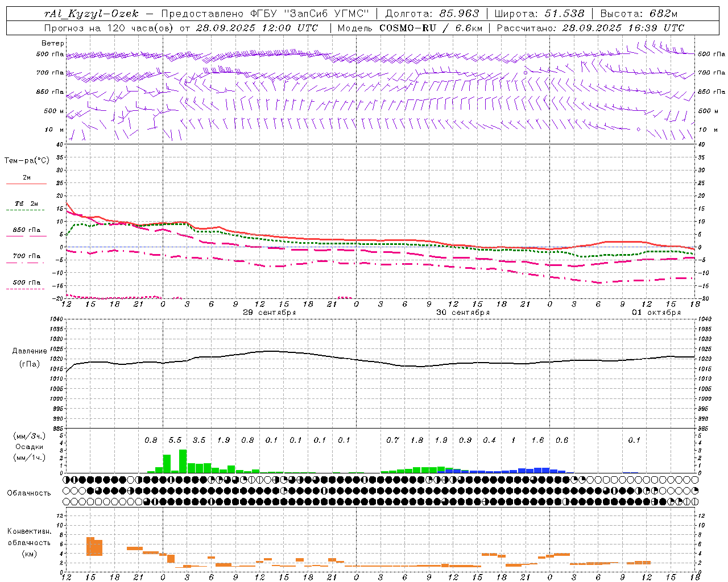Click the 0.4 precipitation total
The image size is (728, 582).
[x=489, y=440]
